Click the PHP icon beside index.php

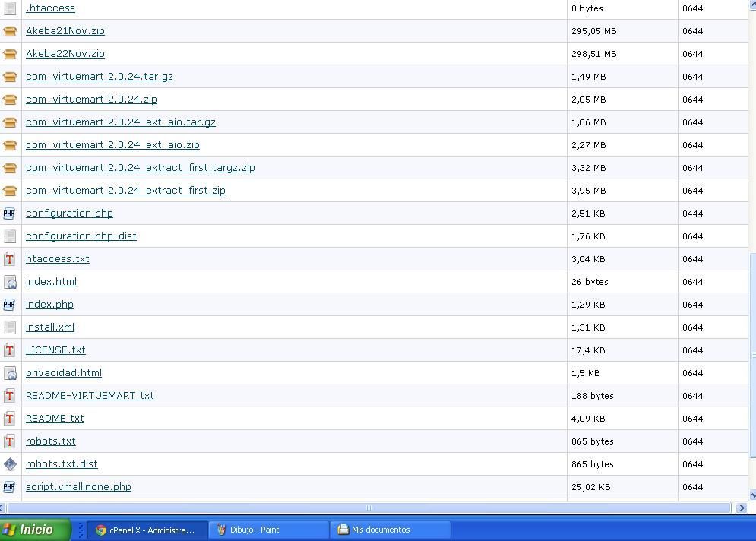click(x=9, y=305)
